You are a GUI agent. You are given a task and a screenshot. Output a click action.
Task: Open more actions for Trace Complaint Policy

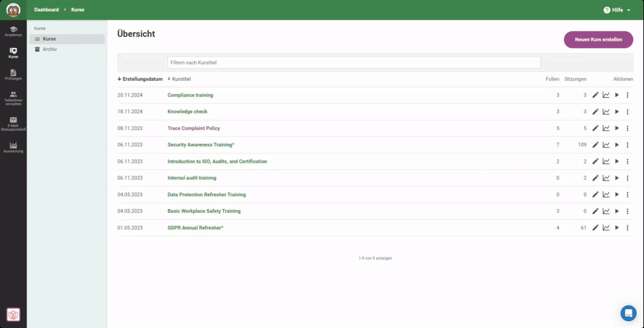click(628, 128)
